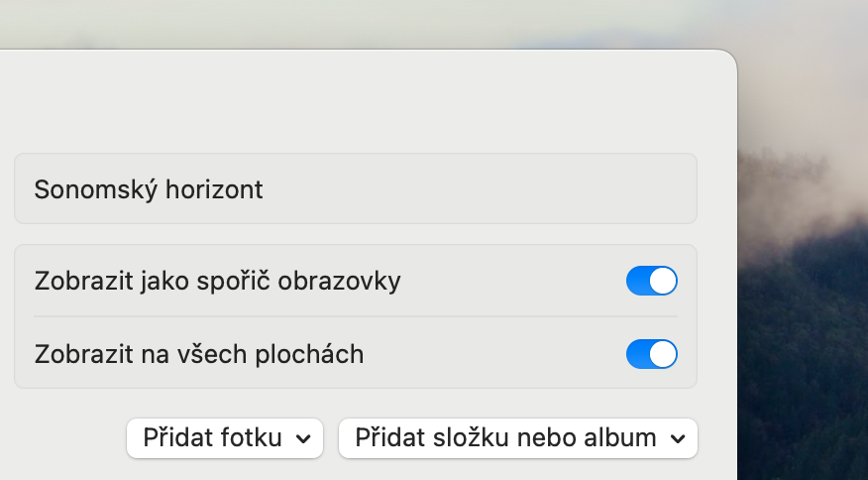Click the blue track of screen saver switch
Screen dimensions: 868x480
(x=638, y=281)
